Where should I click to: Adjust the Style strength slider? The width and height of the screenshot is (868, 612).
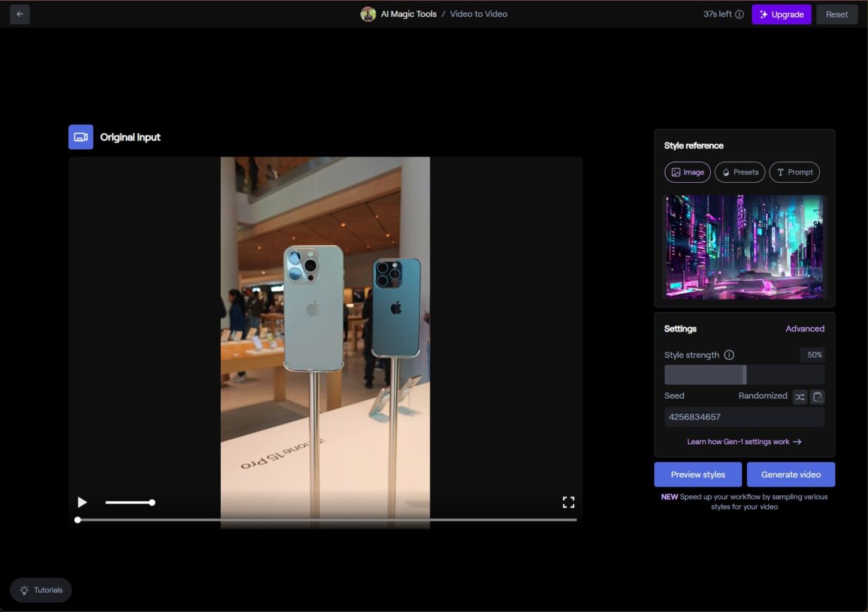744,374
